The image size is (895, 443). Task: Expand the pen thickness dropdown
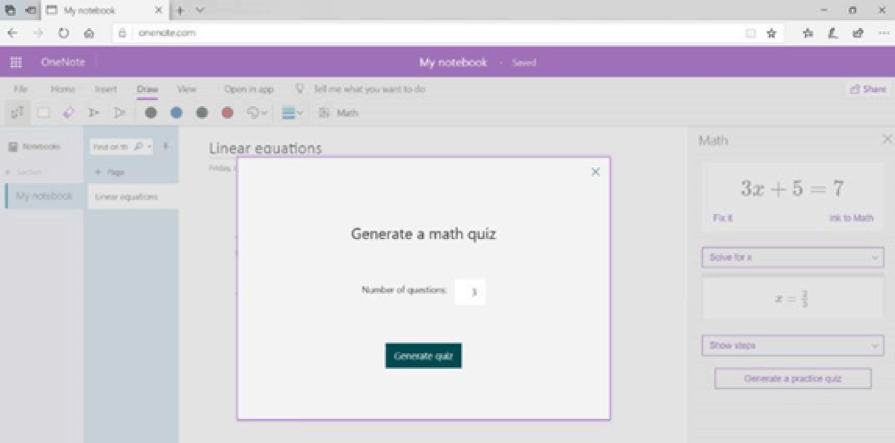293,113
